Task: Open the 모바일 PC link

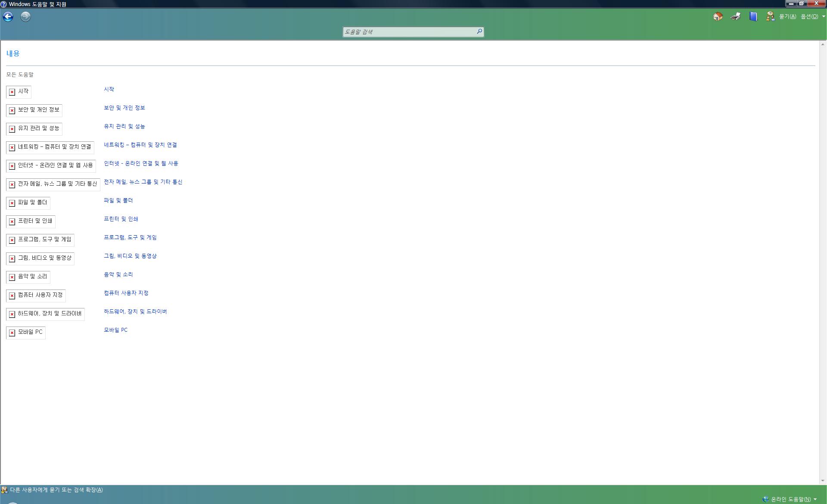Action: (115, 330)
